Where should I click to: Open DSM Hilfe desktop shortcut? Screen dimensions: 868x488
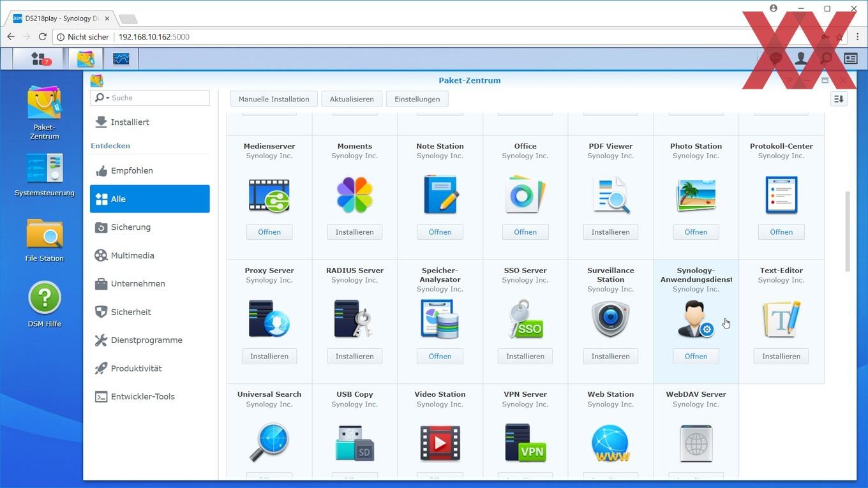45,305
